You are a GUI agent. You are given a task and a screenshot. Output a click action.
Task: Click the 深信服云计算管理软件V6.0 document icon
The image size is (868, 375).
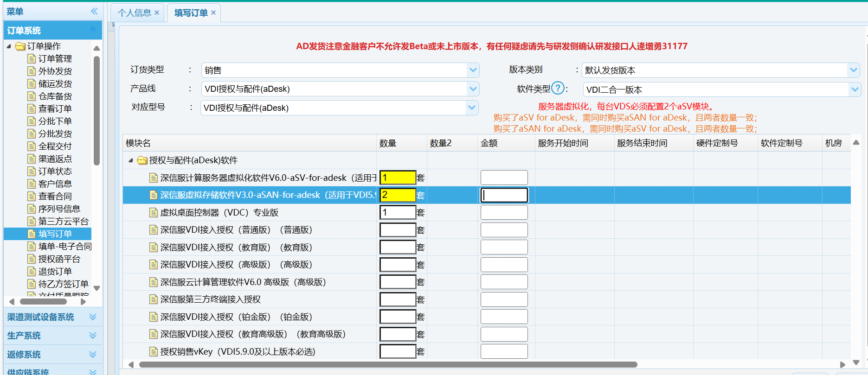(153, 282)
